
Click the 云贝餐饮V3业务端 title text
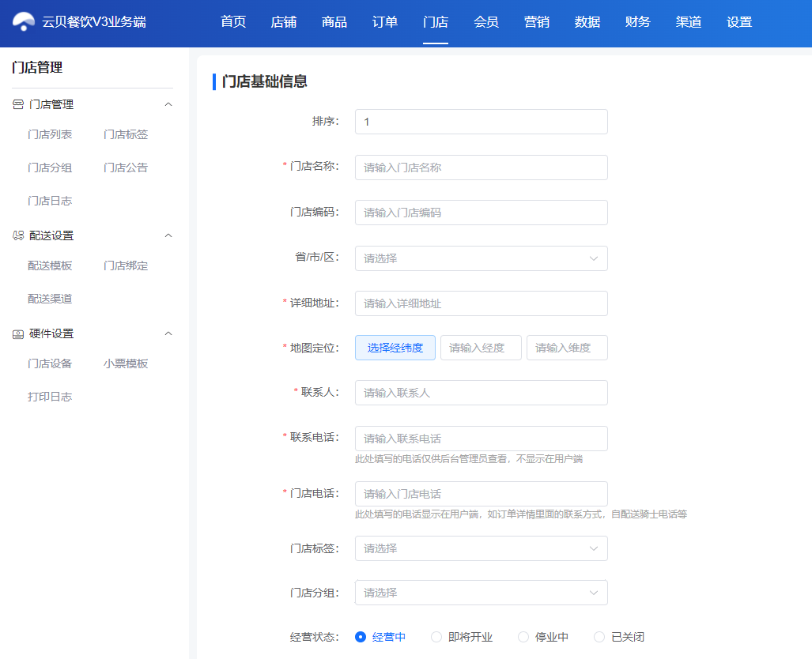coord(94,22)
